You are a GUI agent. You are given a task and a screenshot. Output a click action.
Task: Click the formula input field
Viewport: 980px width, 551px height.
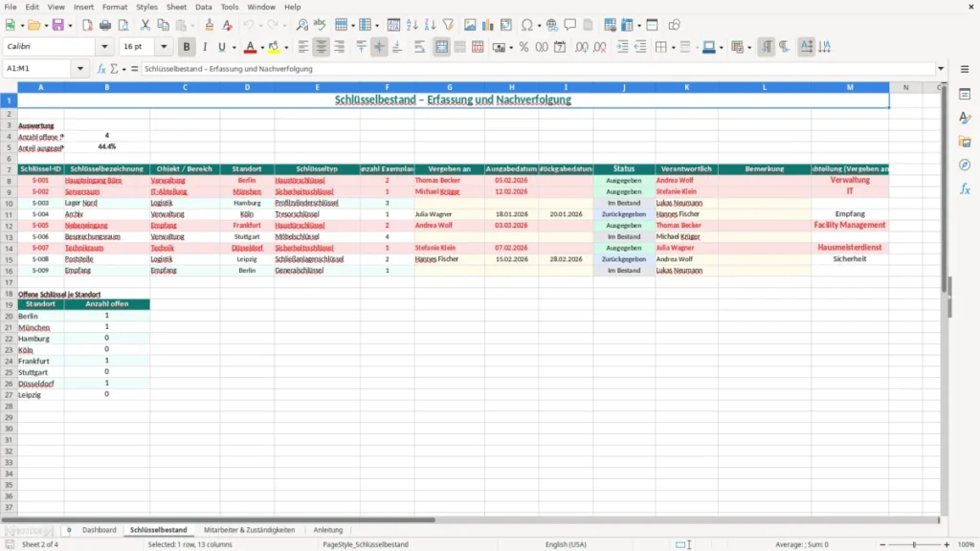tap(538, 69)
